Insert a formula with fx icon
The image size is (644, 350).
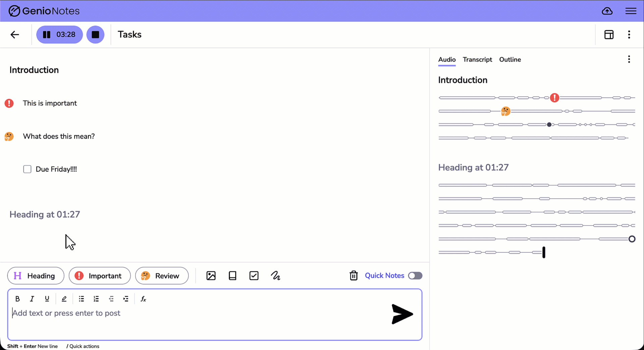click(143, 299)
